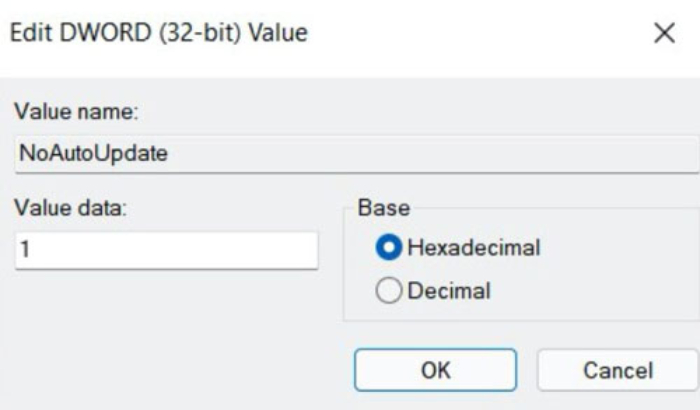Click the filled blue Hexadecimal radio circle

[x=389, y=247]
